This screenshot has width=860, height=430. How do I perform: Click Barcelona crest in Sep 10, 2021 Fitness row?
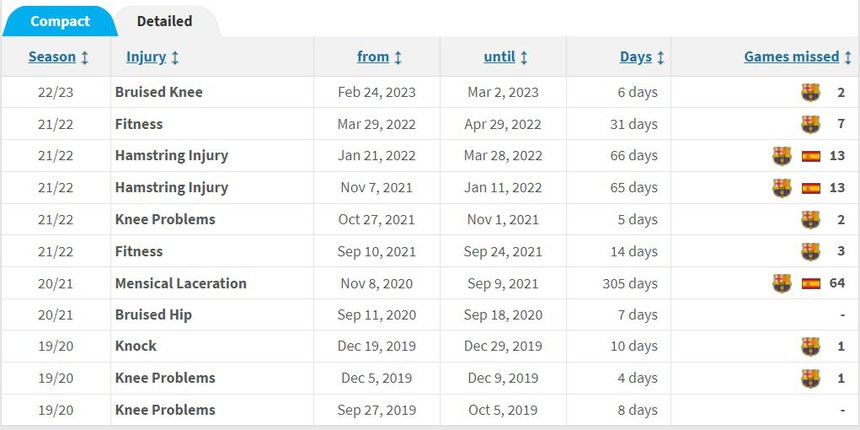point(810,252)
